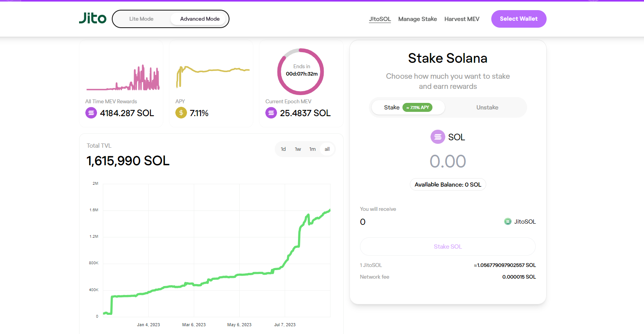
Task: Click the epoch countdown progress ring
Action: [x=301, y=72]
